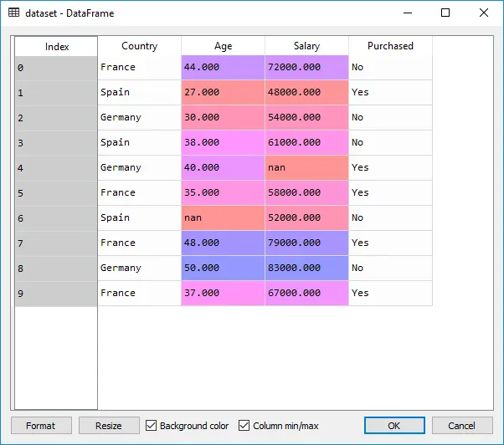Click Country cell France in row 9
The image size is (504, 445).
140,293
